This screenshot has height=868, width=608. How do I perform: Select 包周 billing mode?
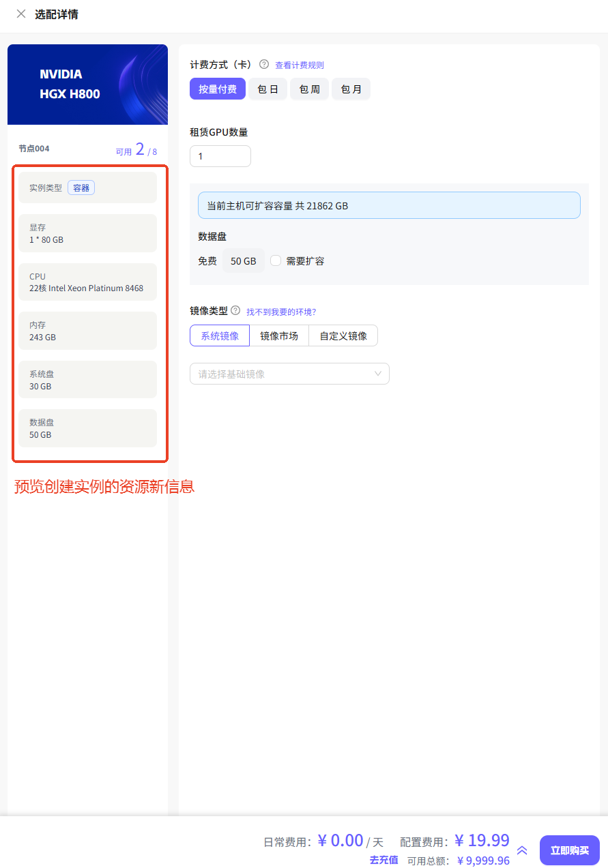coord(309,89)
